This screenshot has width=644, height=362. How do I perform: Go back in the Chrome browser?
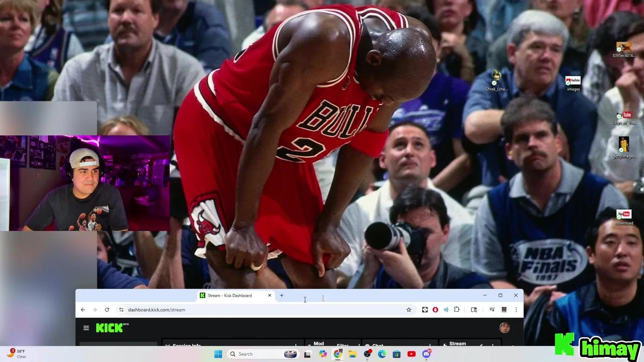point(83,310)
